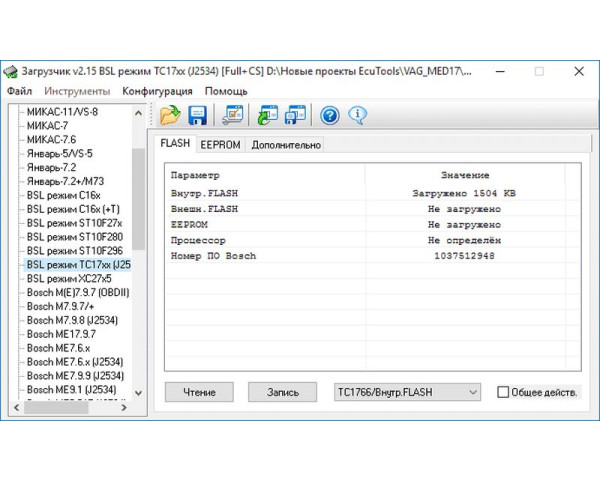Viewport: 600px width, 482px height.
Task: Select Bosch ME17.9.7 in the list
Action: (61, 334)
